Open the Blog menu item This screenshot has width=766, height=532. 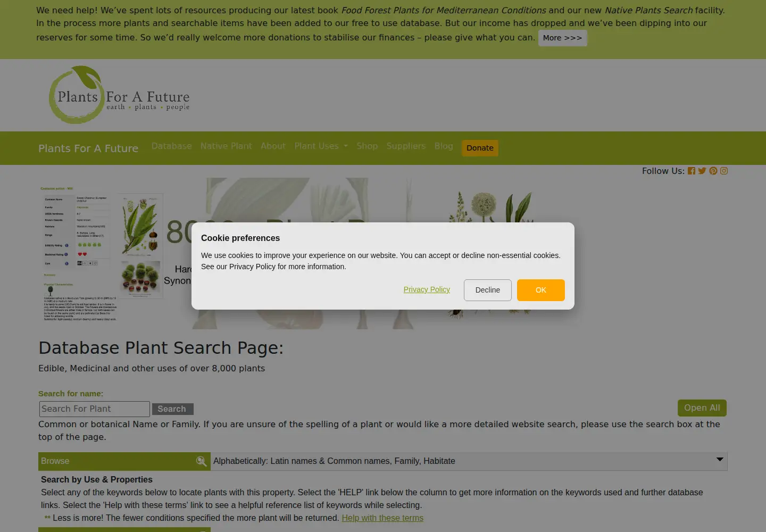(444, 146)
